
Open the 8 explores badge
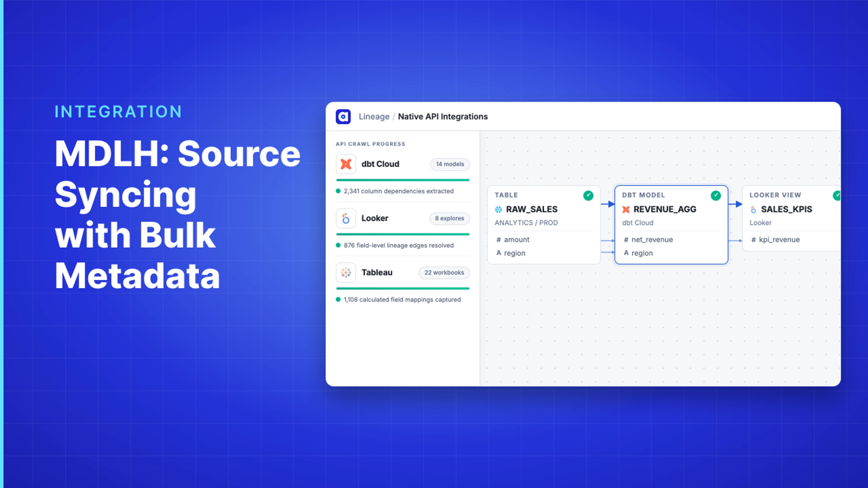pyautogui.click(x=450, y=218)
